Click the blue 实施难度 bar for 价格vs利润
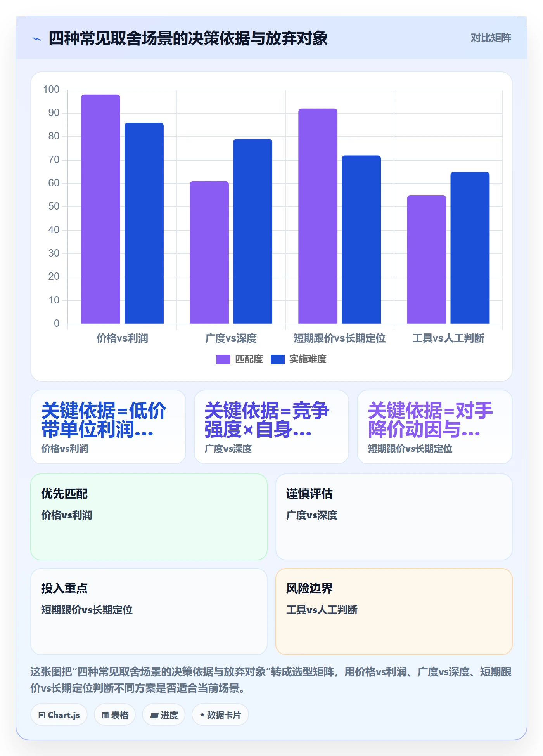The image size is (543, 756). [144, 223]
